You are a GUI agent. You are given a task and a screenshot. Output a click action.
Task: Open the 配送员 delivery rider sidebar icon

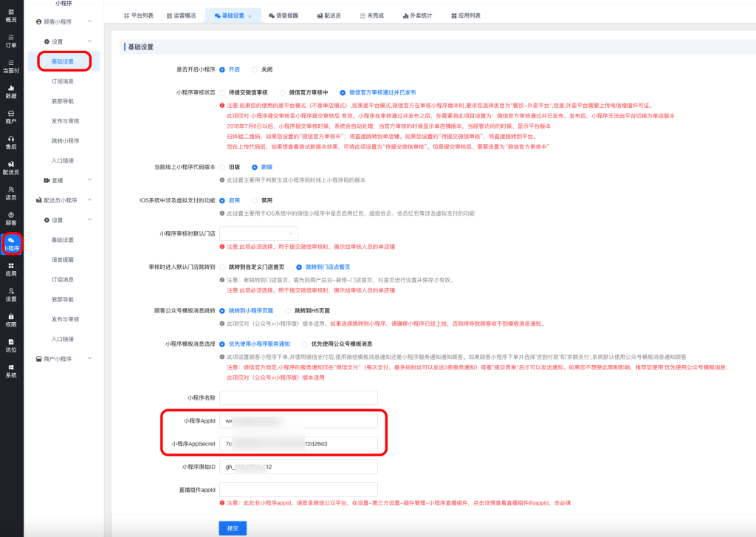[x=11, y=168]
